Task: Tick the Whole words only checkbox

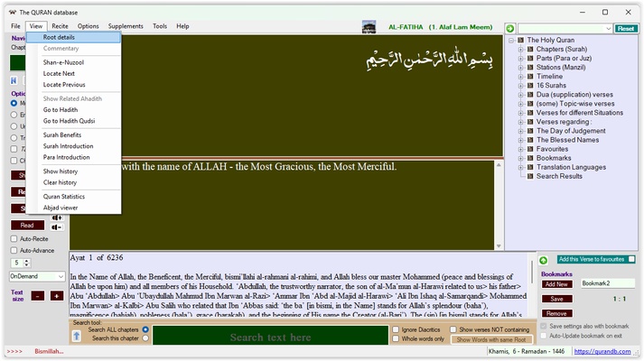Action: coord(396,338)
